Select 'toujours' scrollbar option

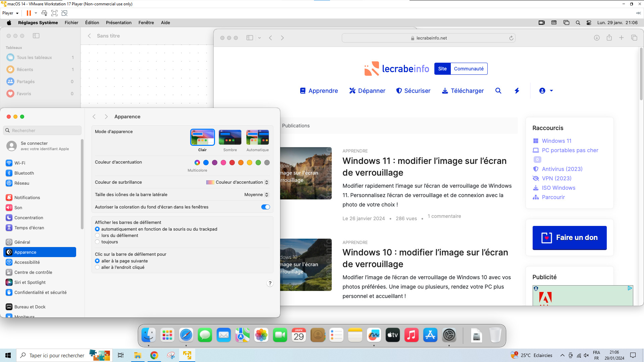click(97, 242)
